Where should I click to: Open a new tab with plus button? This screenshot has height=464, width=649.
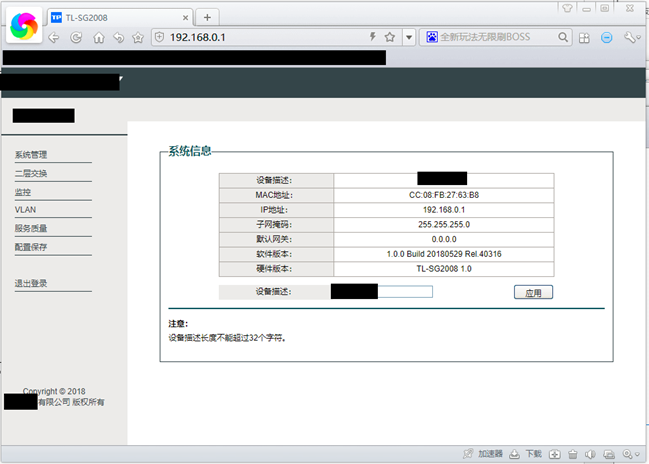pyautogui.click(x=207, y=17)
